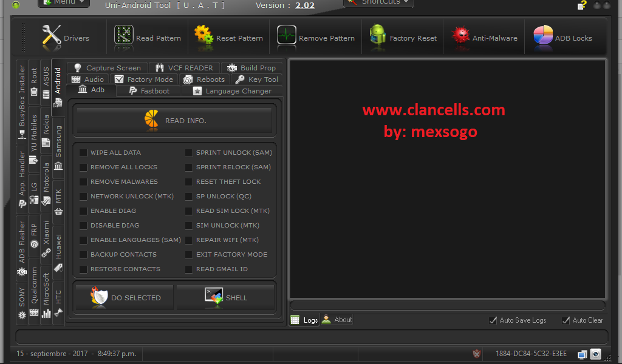Click the READ INFO orange icon
The width and height of the screenshot is (622, 364).
[x=151, y=119]
